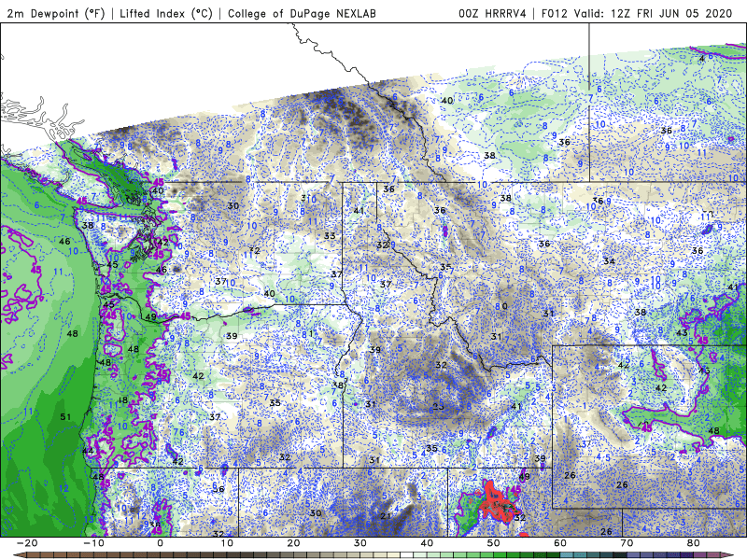The image size is (747, 560).
Task: Click the 30 label under the color scale
Action: tap(360, 543)
